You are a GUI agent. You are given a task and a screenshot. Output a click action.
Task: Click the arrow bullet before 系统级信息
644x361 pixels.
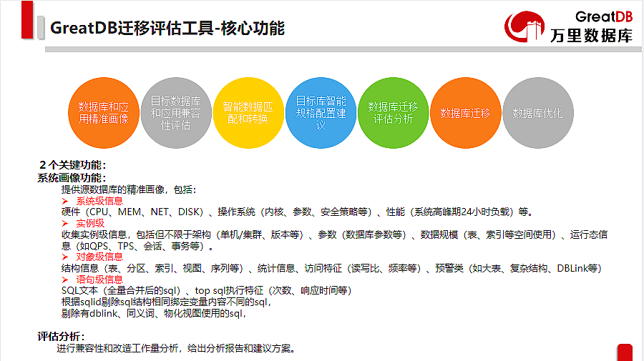pyautogui.click(x=65, y=202)
